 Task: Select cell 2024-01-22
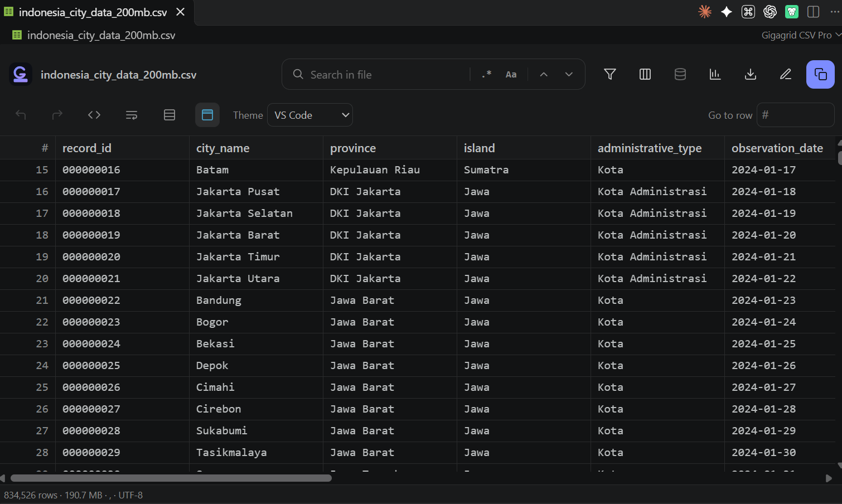point(781,278)
